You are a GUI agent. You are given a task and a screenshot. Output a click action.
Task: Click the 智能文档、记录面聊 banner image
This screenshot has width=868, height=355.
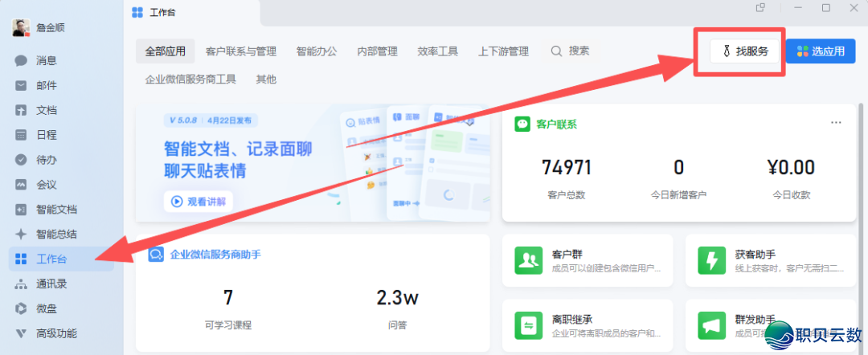(313, 162)
